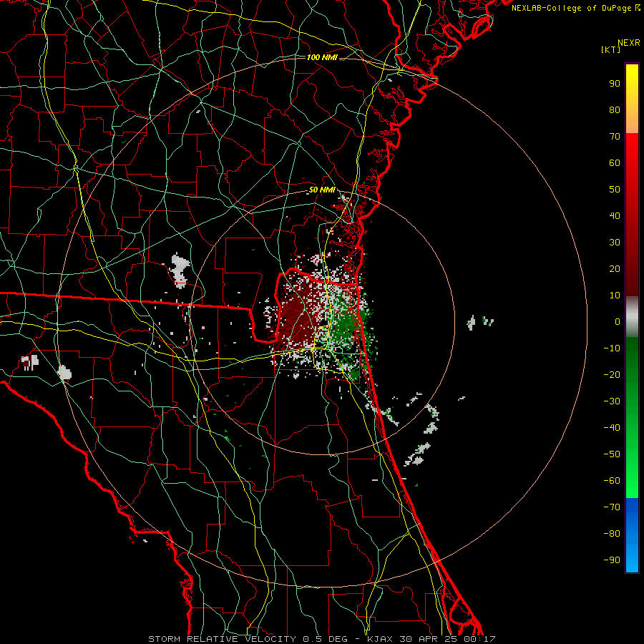
Task: Click the NEXR label above the color scale
Action: (628, 43)
